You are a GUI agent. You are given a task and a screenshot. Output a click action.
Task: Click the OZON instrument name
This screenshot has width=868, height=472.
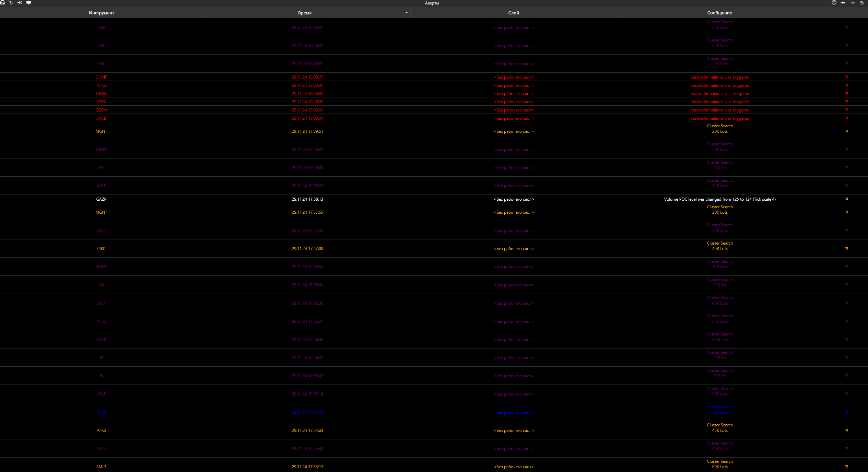click(x=101, y=110)
